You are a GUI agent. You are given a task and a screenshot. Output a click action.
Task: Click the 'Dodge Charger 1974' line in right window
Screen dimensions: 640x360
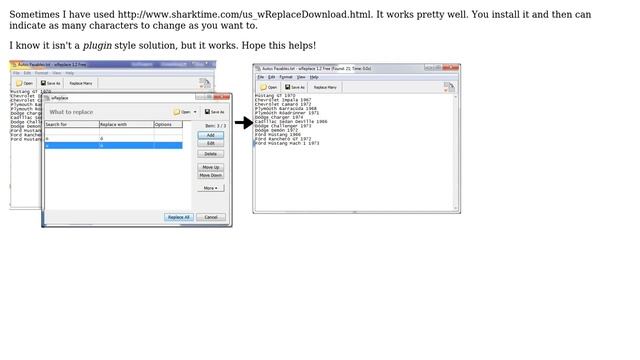click(279, 117)
